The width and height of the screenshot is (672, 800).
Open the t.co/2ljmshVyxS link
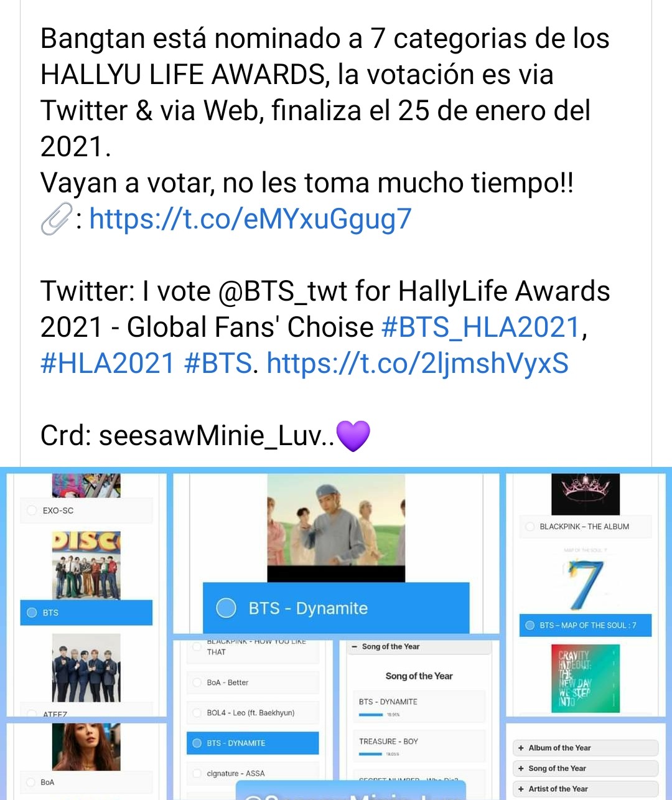point(418,364)
